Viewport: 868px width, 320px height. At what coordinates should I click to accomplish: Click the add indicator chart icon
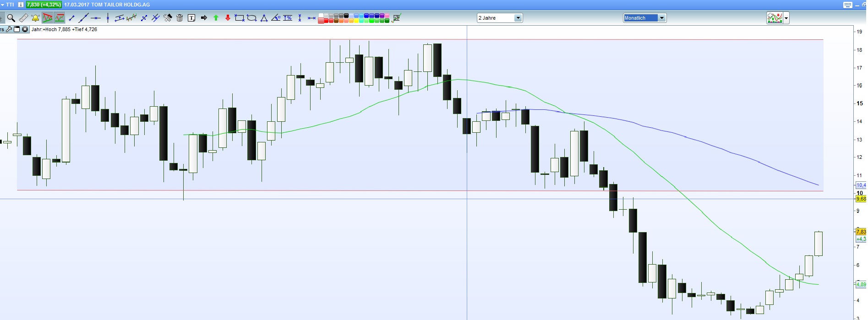[x=775, y=18]
